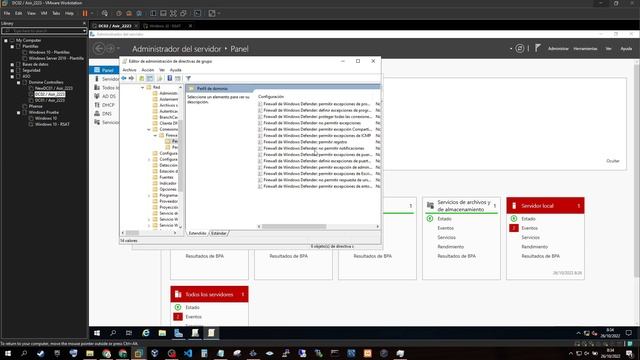Click the VMware enter full screen icon
This screenshot has height=360, width=640.
tap(173, 13)
